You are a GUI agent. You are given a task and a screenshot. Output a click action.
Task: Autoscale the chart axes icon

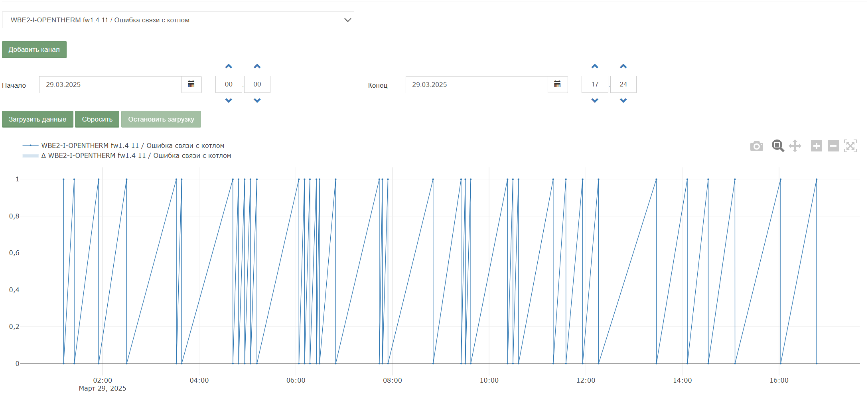click(850, 146)
